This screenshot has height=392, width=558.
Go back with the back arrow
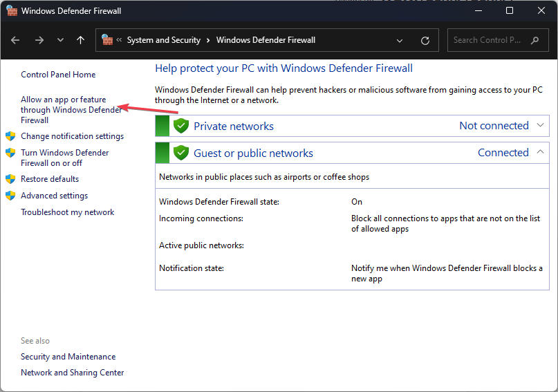pos(15,40)
